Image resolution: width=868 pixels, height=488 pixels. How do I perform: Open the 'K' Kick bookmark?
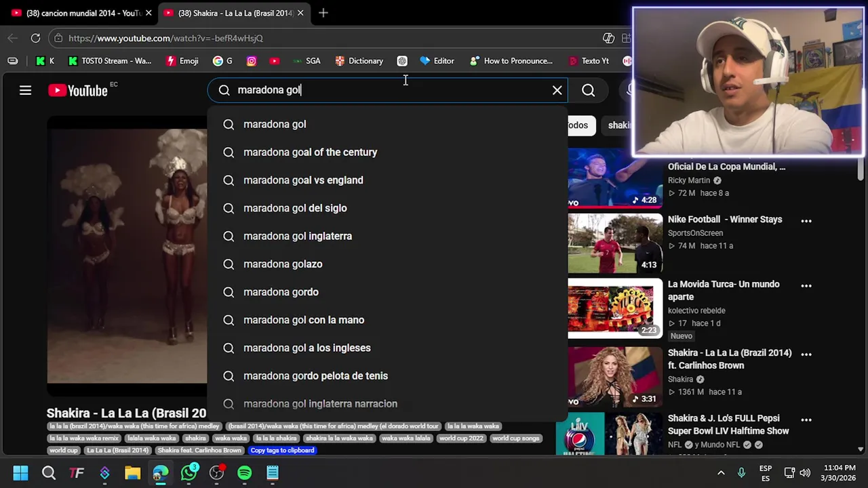(x=45, y=61)
